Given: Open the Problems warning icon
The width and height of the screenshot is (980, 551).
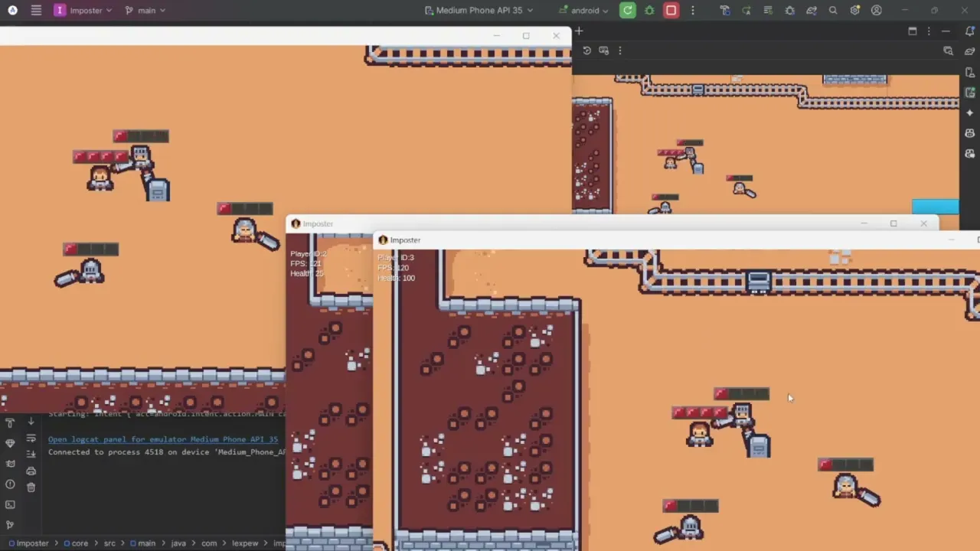Looking at the screenshot, I should pos(10,484).
